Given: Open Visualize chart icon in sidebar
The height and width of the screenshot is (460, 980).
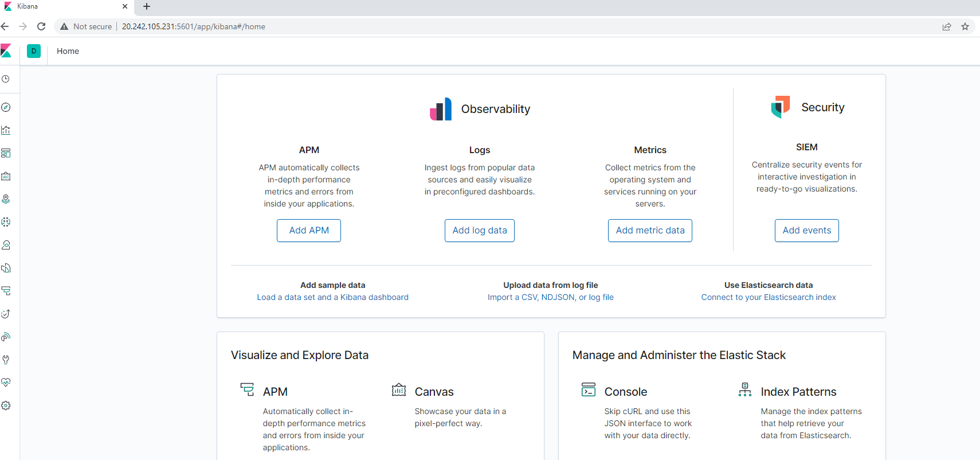Looking at the screenshot, I should [6, 130].
